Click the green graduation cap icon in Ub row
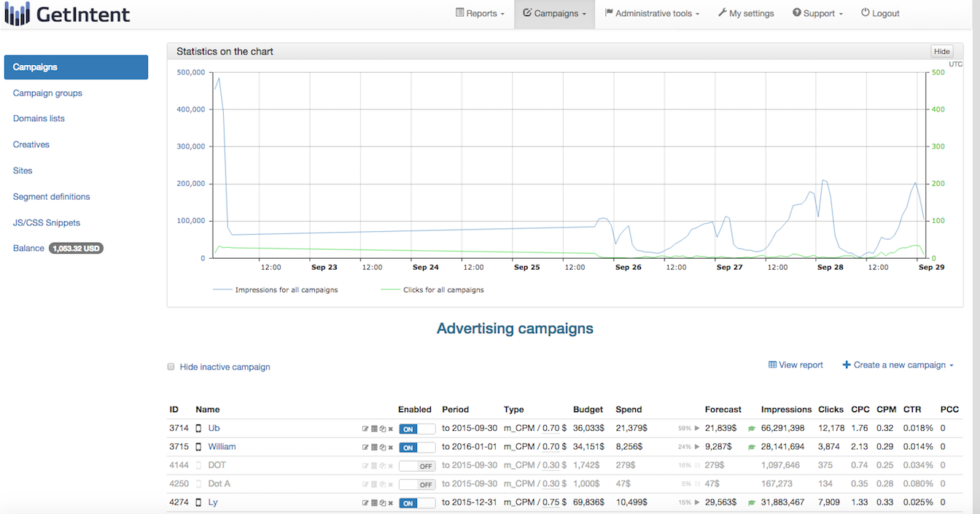Screen dimensions: 980x514 pos(751,429)
